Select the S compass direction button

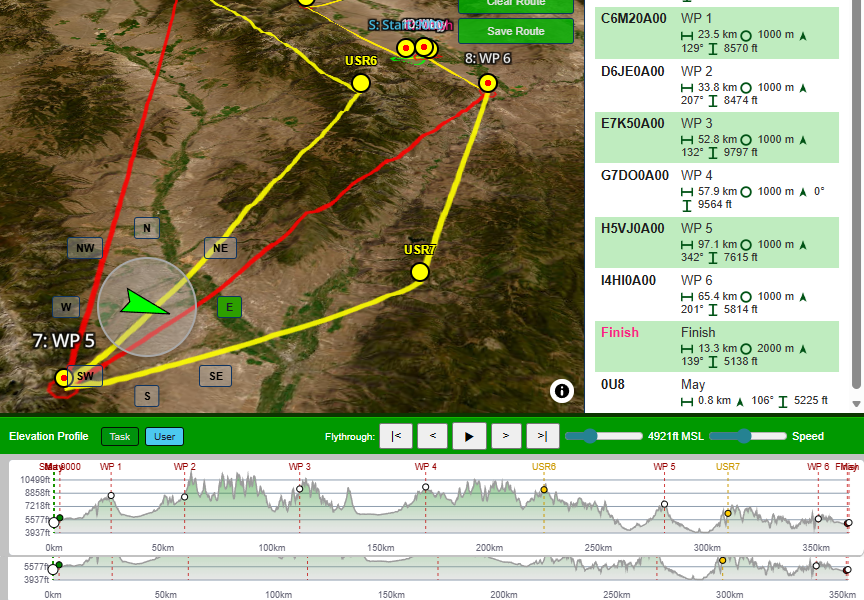147,396
